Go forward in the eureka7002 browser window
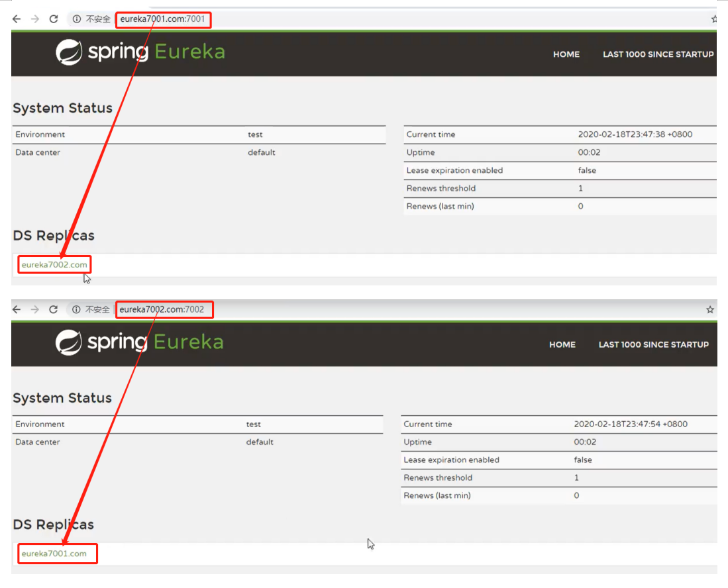The image size is (728, 588). pos(35,309)
